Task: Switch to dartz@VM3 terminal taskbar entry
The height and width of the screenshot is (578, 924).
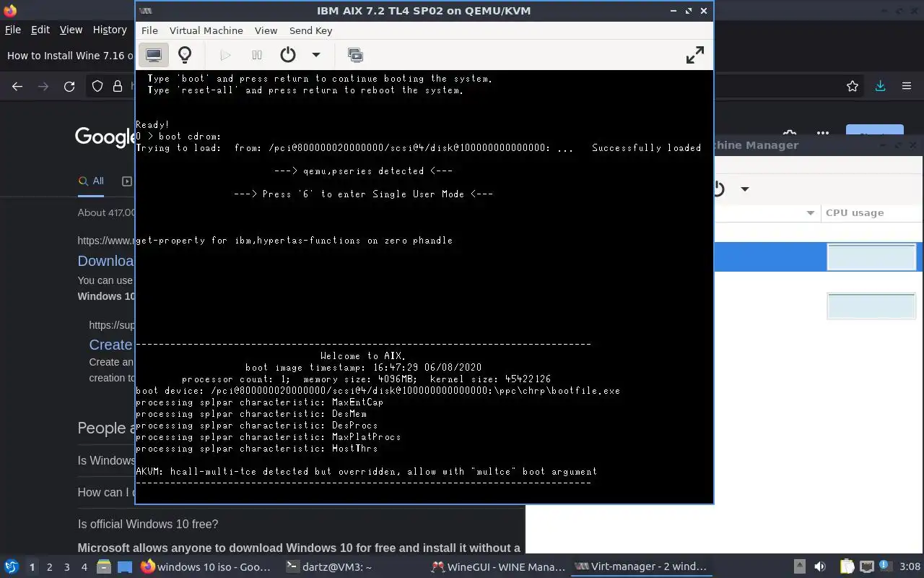Action: click(x=328, y=566)
